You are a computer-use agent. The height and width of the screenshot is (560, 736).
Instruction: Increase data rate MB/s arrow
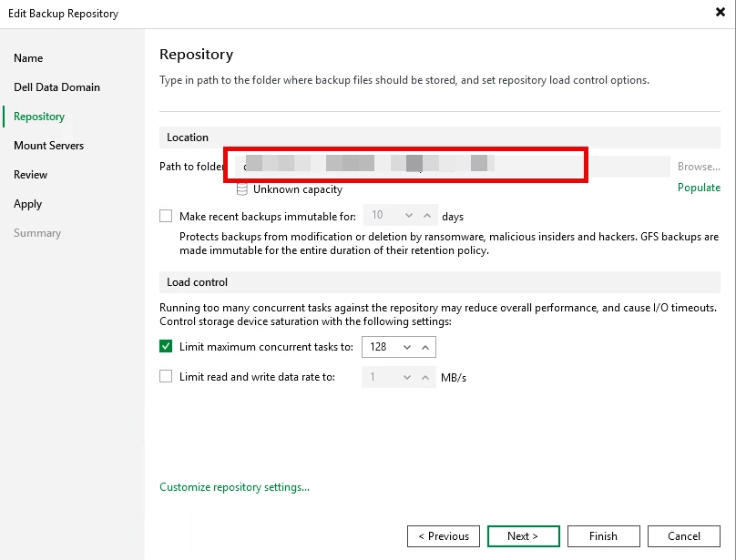425,377
